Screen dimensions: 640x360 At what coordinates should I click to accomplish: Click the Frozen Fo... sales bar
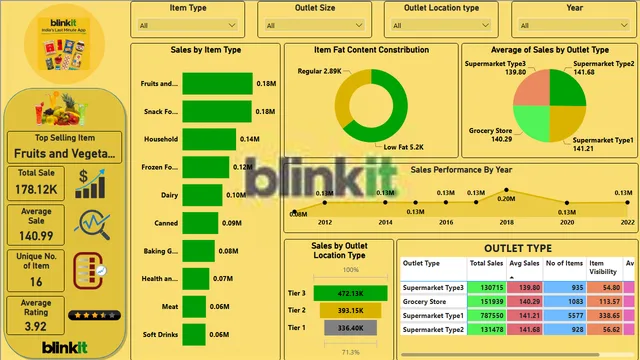[206, 167]
